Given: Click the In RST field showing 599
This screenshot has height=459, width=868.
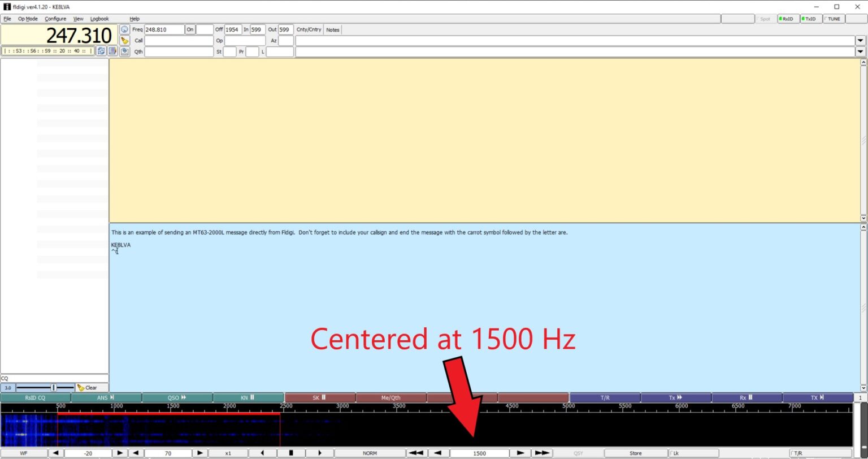Looking at the screenshot, I should [x=258, y=29].
